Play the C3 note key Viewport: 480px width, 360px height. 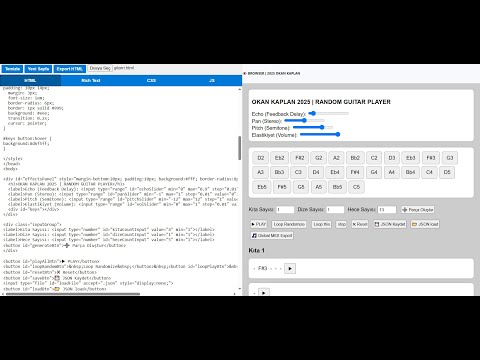(x=298, y=172)
